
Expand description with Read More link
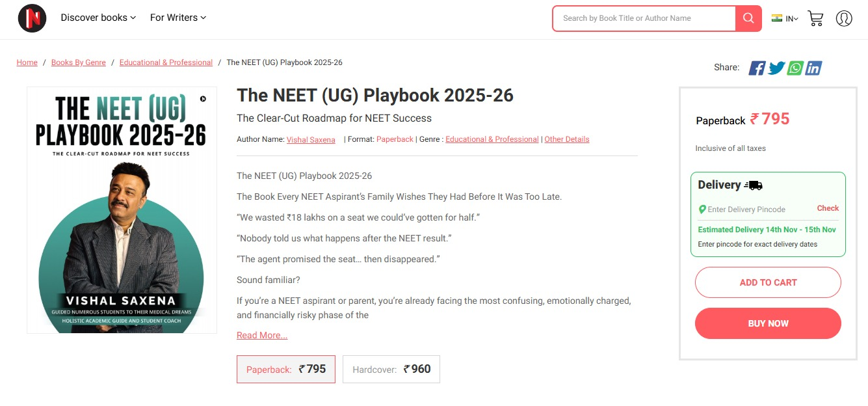pyautogui.click(x=262, y=335)
